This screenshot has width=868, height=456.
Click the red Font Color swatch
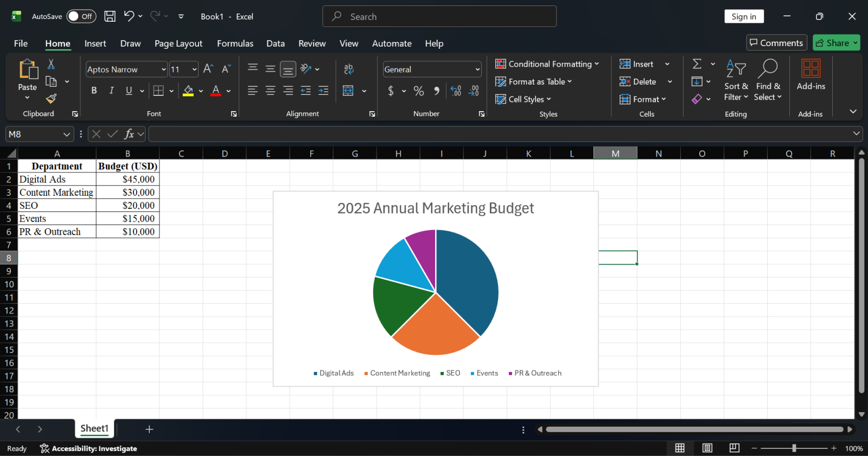(x=215, y=91)
